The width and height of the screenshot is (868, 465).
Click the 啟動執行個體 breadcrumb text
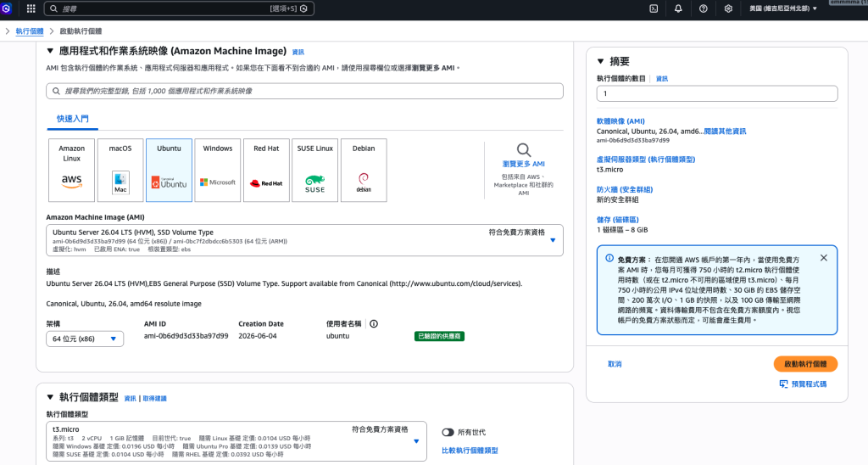click(81, 31)
